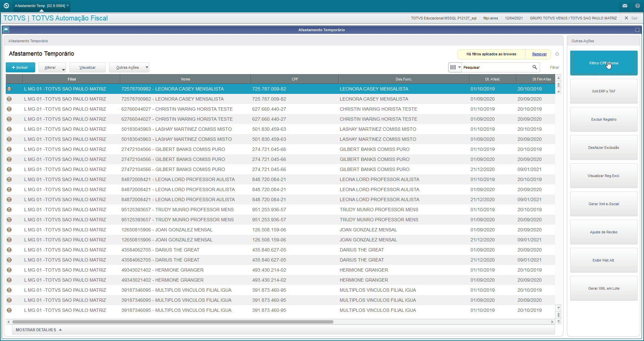This screenshot has width=644, height=341.
Task: Open the Alterar dropdown arrow
Action: (x=63, y=69)
